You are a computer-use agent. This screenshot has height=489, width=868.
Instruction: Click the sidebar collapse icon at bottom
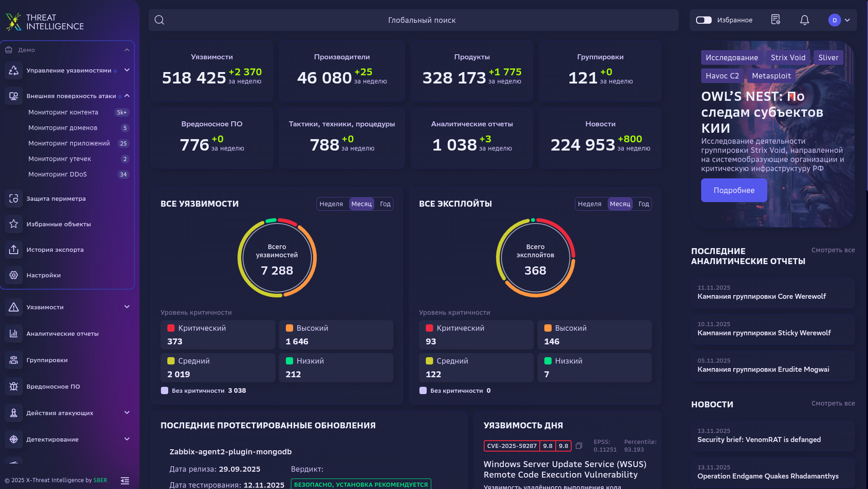point(125,480)
